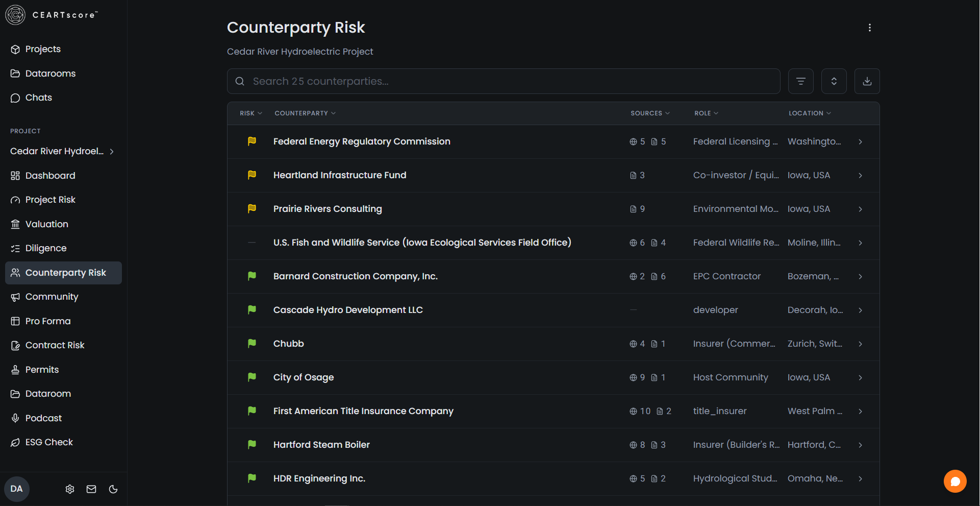Sort by the COUNTERPARTY column header
The height and width of the screenshot is (506, 980).
tap(305, 113)
